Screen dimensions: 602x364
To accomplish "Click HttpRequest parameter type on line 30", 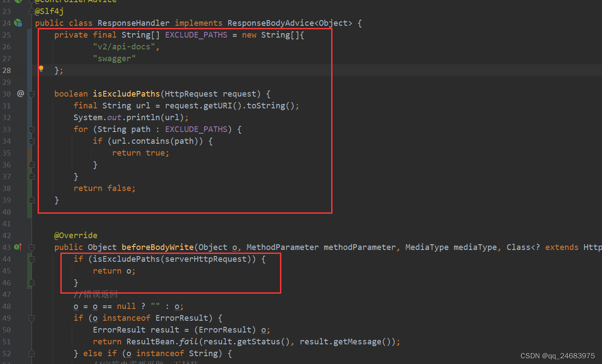I will point(191,94).
